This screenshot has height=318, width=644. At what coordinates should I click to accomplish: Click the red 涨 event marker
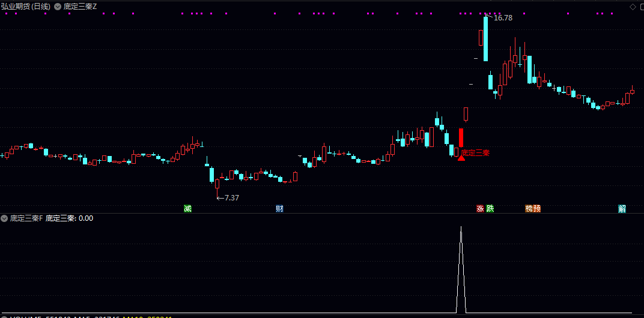coord(480,208)
